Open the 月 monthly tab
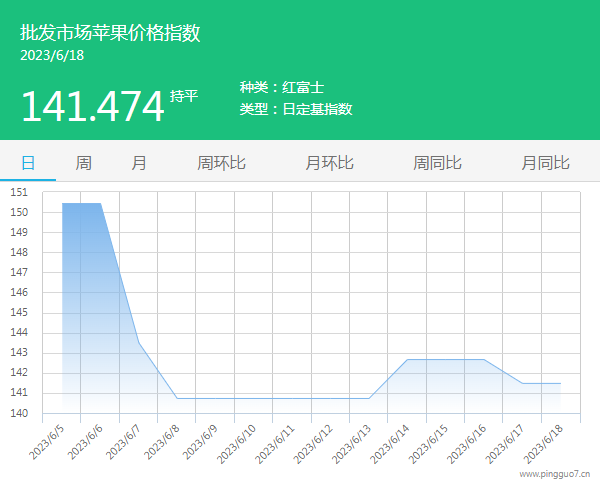This screenshot has height=483, width=600. click(139, 163)
